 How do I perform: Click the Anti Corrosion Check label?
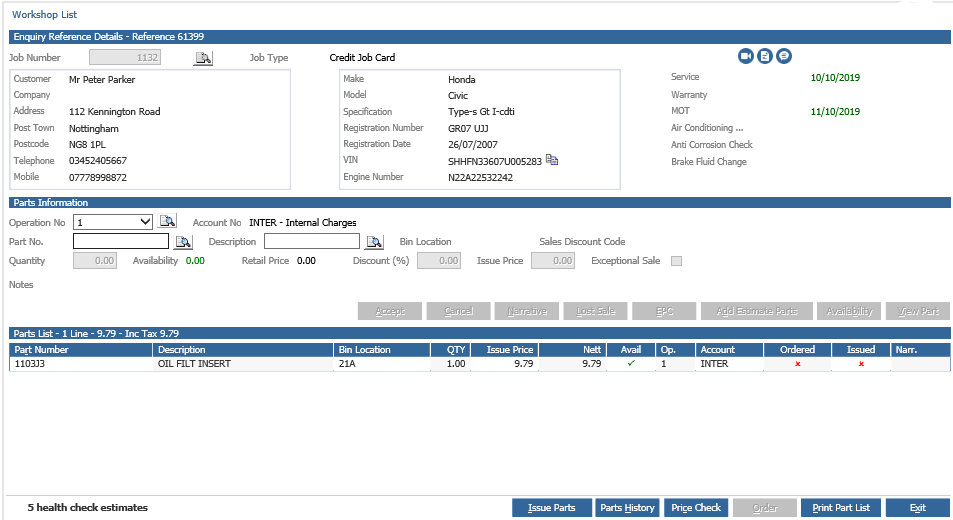coord(712,145)
